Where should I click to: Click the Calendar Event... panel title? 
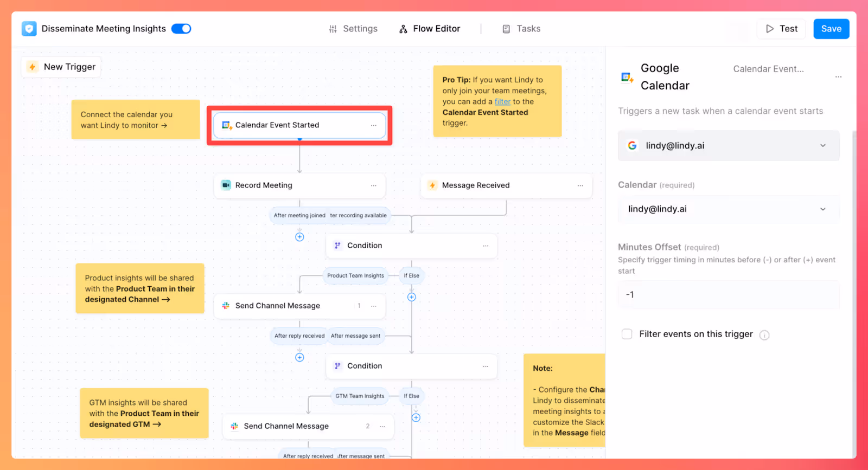tap(768, 69)
